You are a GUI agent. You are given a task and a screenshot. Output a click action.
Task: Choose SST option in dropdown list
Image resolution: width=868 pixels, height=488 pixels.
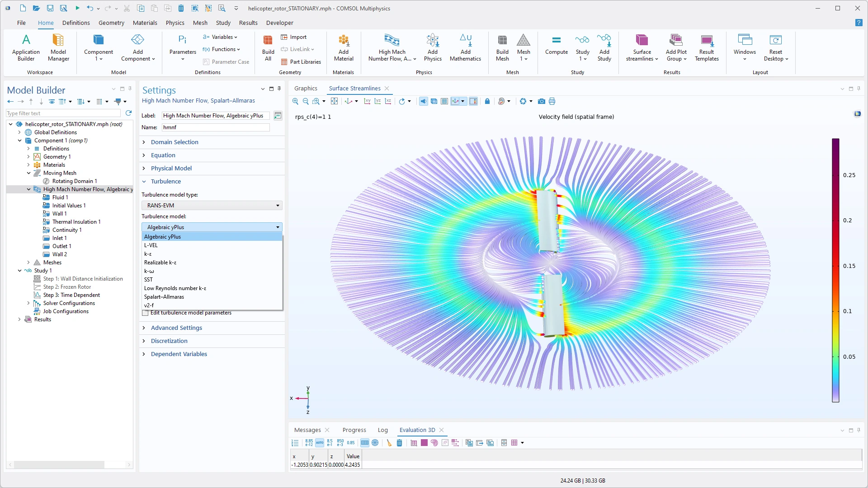tap(148, 280)
